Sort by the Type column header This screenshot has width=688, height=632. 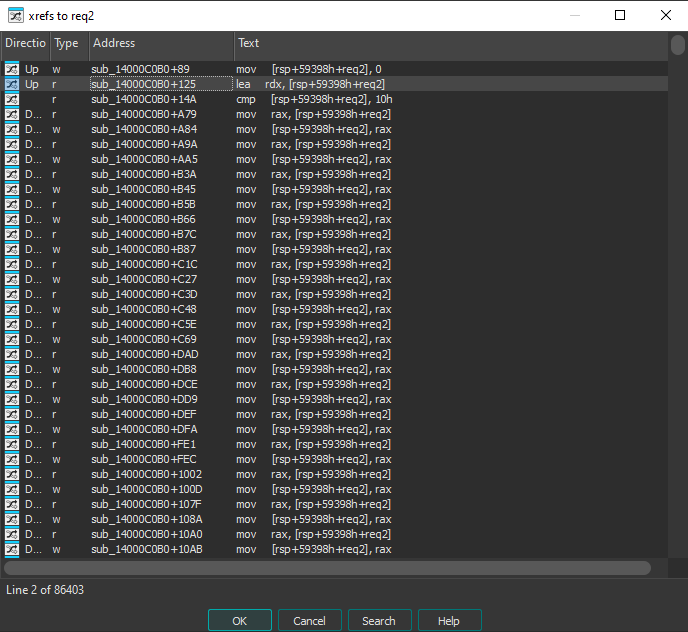[x=69, y=43]
